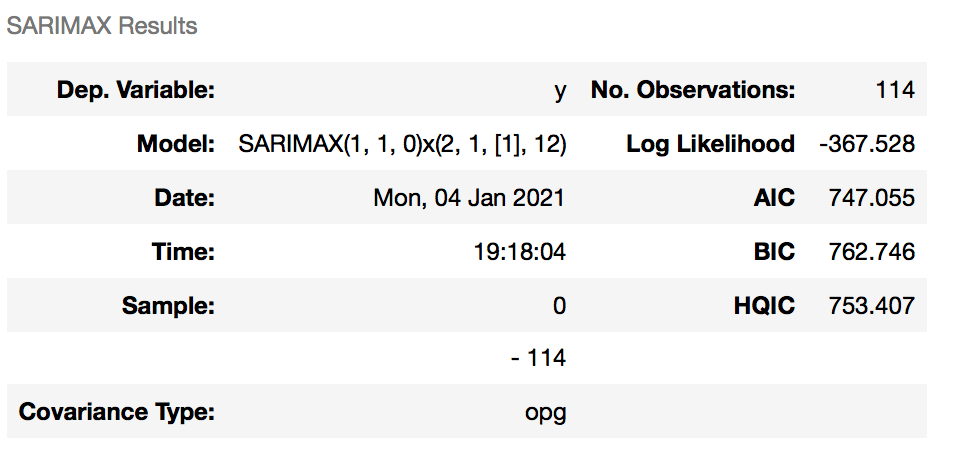The image size is (960, 452).
Task: Click the AIC label
Action: (x=774, y=198)
